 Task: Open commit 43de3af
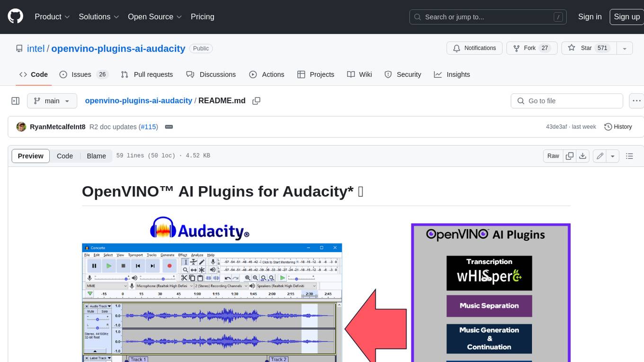tap(556, 127)
